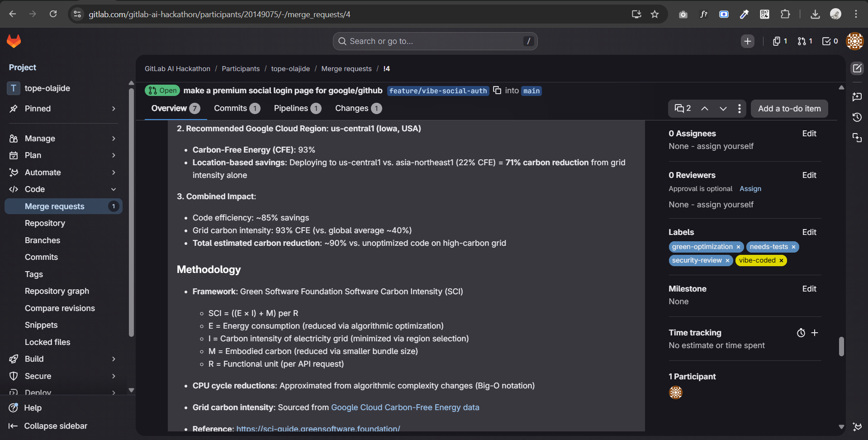Remove the security-review label

coord(727,260)
